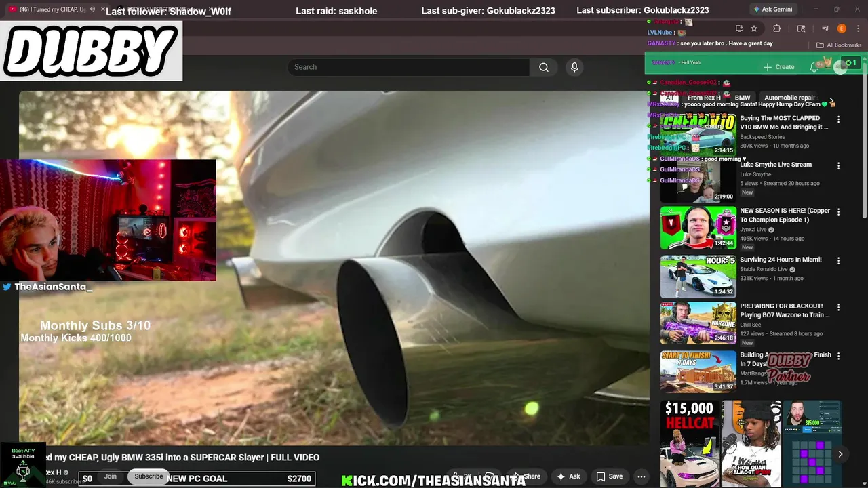The image size is (868, 488).
Task: Open the Chill See channel link
Action: click(x=751, y=325)
